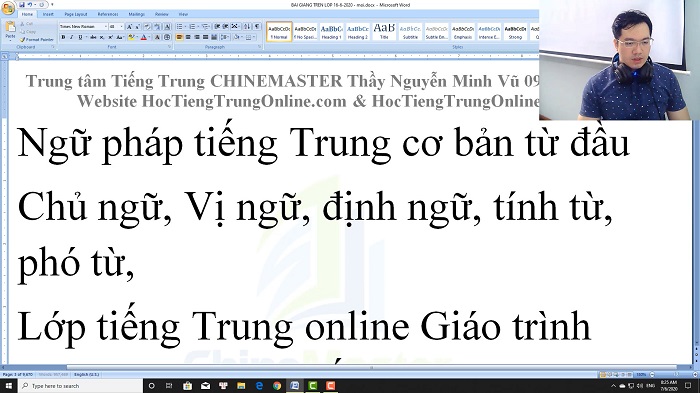Click in the document text 'phó từ,'
The height and width of the screenshot is (393, 700).
[x=75, y=263]
